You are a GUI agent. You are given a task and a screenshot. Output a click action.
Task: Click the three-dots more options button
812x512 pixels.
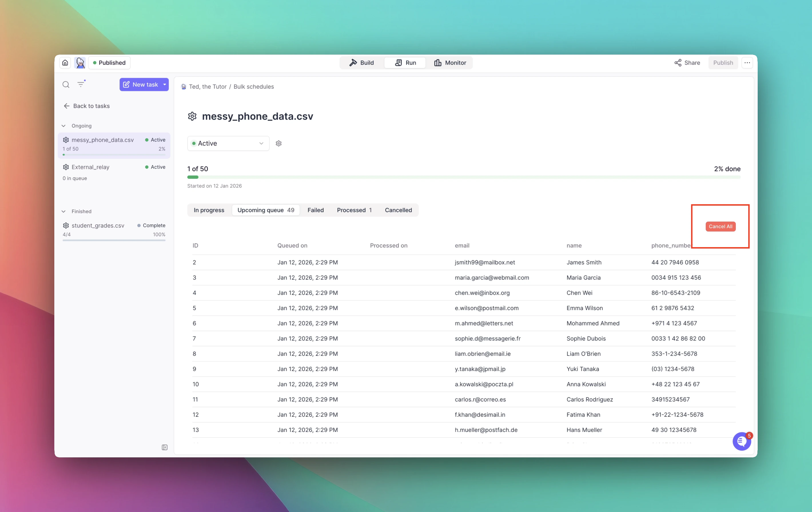point(747,63)
